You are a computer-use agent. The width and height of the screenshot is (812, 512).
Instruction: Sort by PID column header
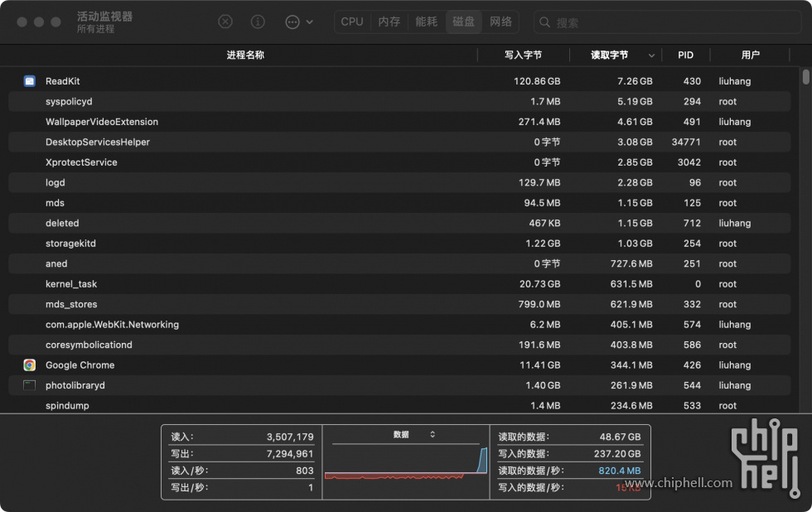[686, 55]
